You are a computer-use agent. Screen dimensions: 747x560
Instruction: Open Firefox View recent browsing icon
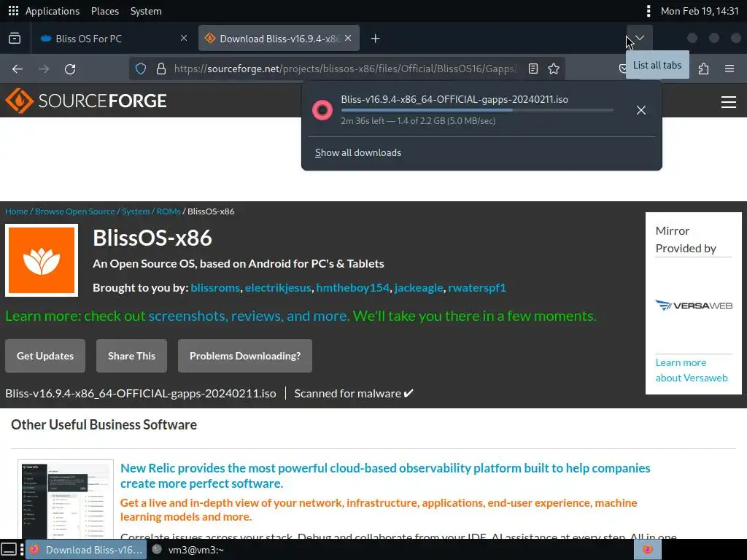pyautogui.click(x=15, y=38)
